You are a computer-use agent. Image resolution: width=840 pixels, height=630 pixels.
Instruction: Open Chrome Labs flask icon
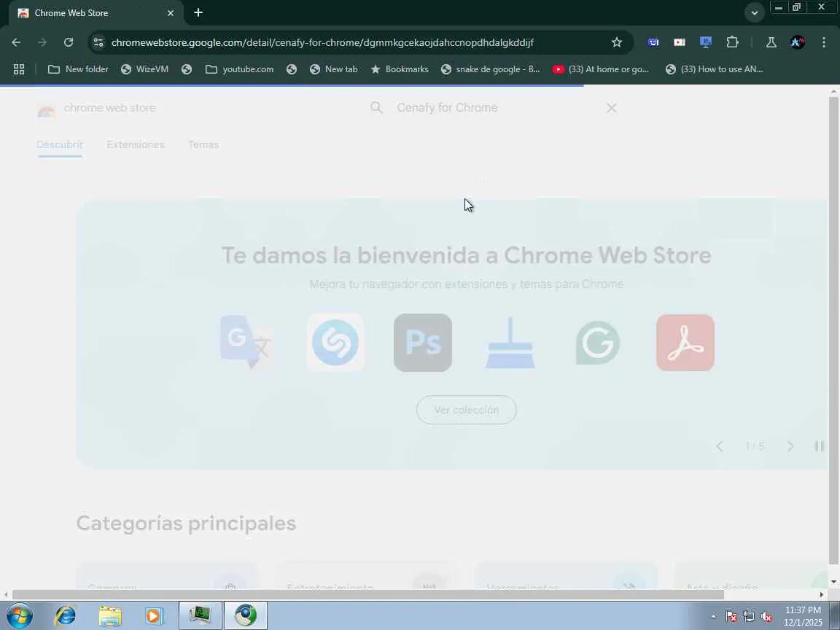tap(771, 42)
